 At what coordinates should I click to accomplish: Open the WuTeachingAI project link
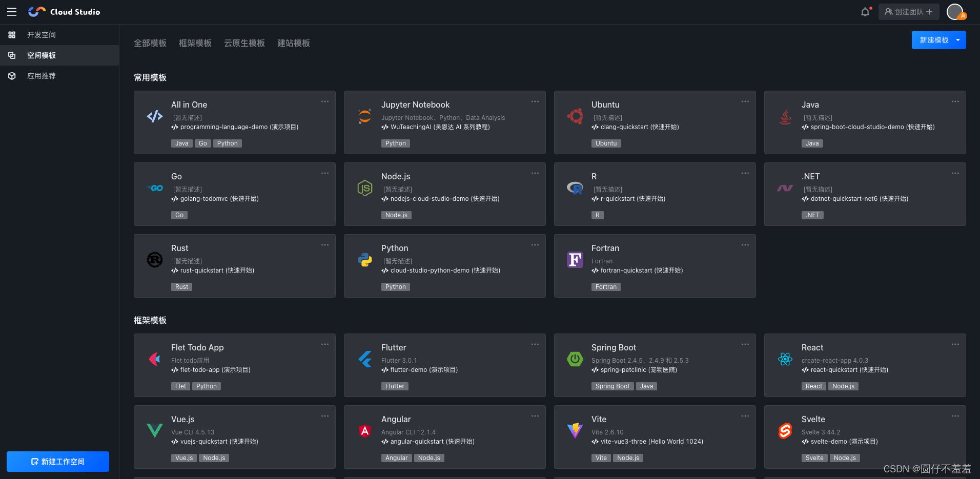pyautogui.click(x=436, y=127)
